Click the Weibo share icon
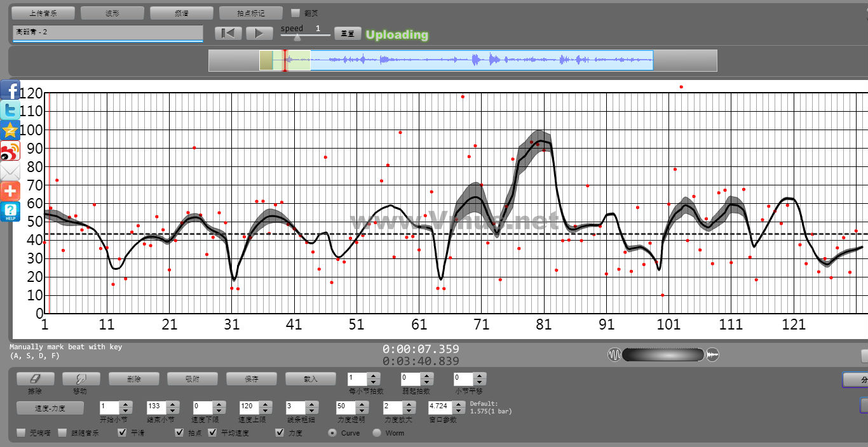Screen dimensions: 868x447 tap(10, 150)
